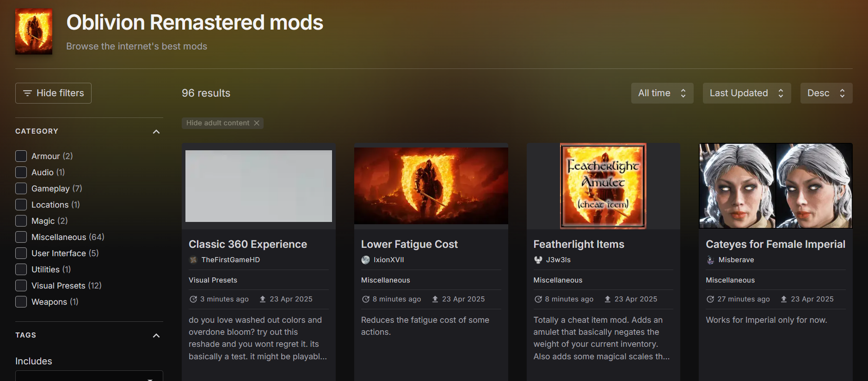This screenshot has height=381, width=868.
Task: Collapse the Category filter section
Action: click(x=156, y=132)
